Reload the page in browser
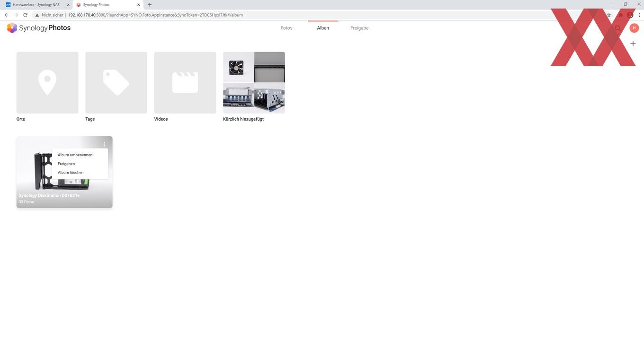Viewport: 644px width, 351px height. pos(25,15)
